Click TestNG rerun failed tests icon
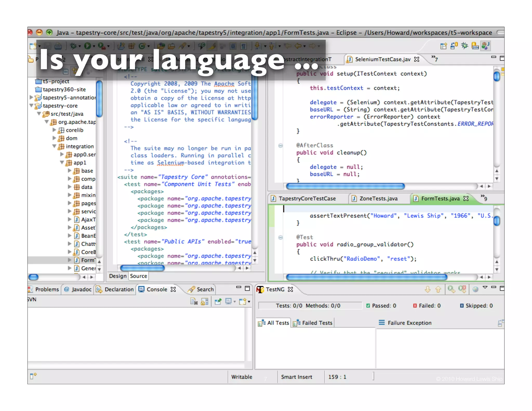This screenshot has width=532, height=411. pyautogui.click(x=462, y=289)
